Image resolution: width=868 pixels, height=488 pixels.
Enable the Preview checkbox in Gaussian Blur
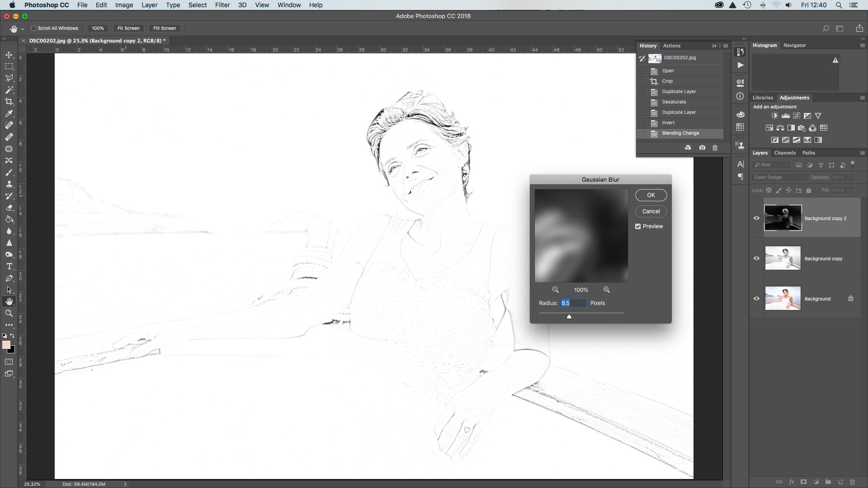click(638, 226)
